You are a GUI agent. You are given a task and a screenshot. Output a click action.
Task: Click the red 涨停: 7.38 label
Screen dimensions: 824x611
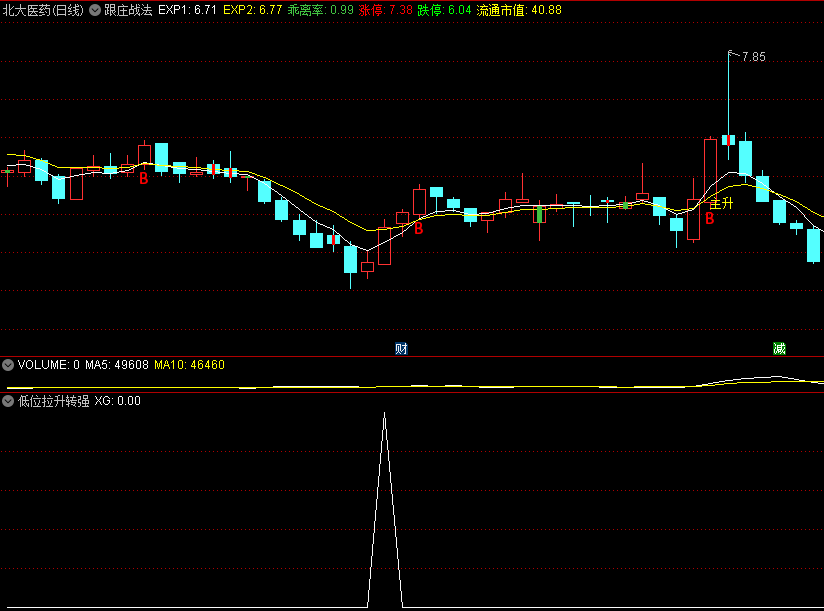click(x=386, y=10)
